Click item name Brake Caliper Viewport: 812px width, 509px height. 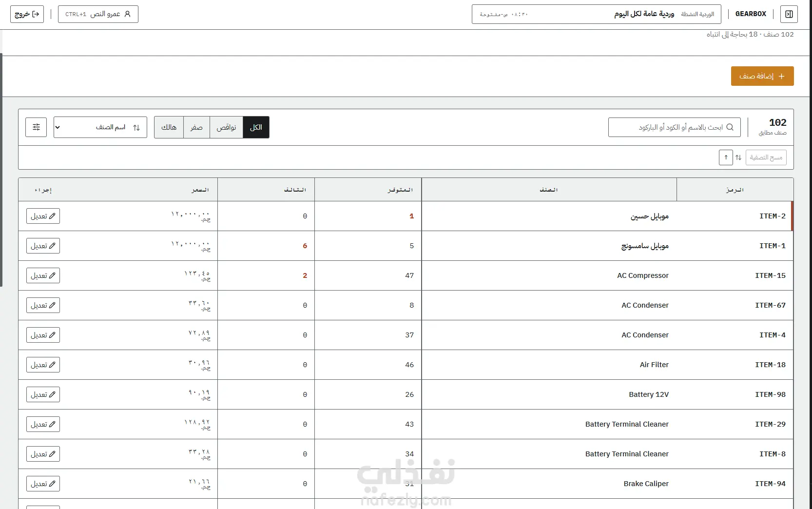646,484
